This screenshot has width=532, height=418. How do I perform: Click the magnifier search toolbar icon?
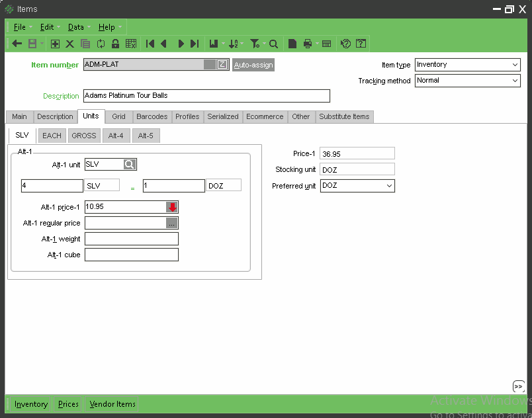click(273, 44)
